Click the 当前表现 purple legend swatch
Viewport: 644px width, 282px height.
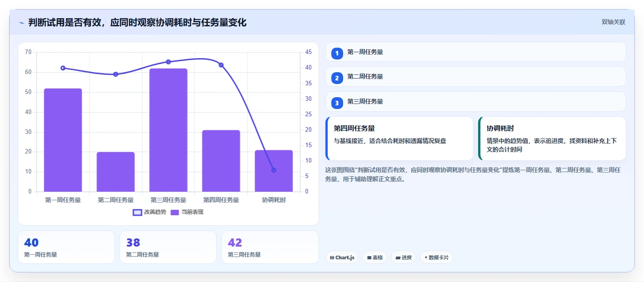pyautogui.click(x=175, y=212)
